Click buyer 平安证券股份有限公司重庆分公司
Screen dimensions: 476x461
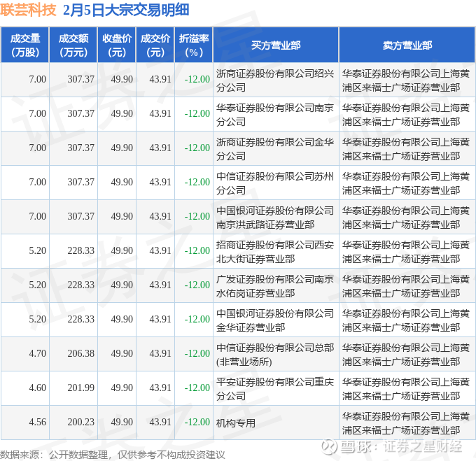[x=275, y=388]
